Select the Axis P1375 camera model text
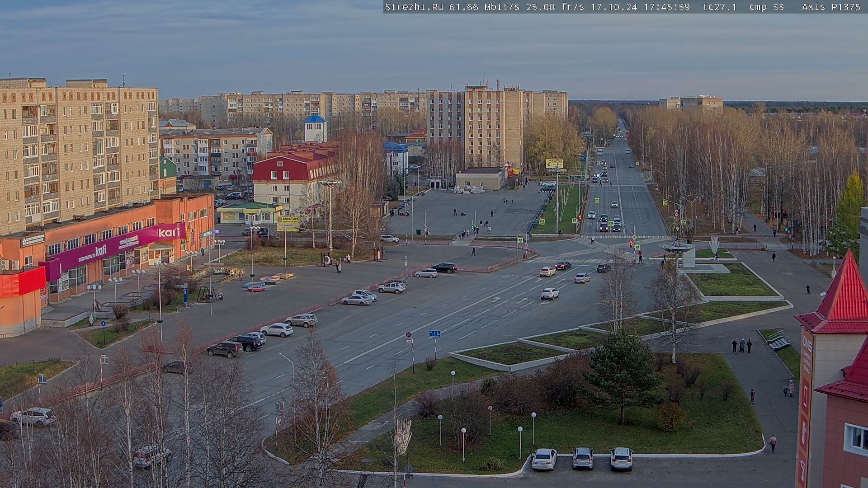This screenshot has height=488, width=868. tap(831, 7)
